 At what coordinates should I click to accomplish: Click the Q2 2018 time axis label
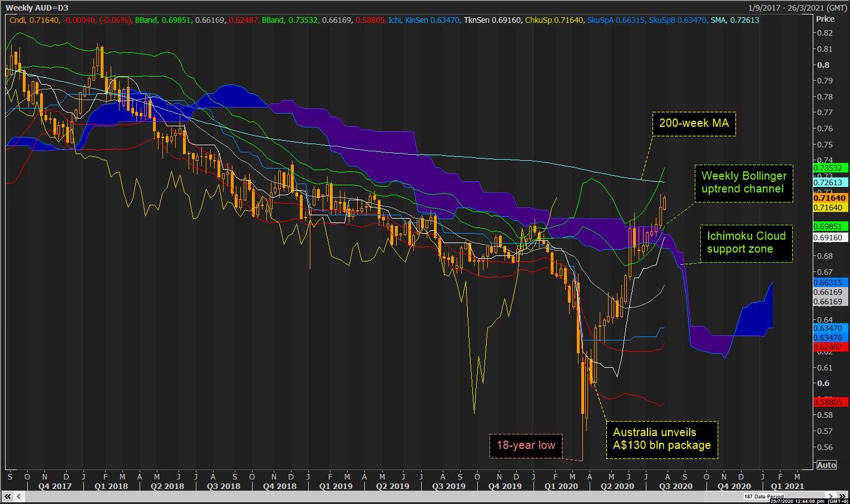tap(167, 486)
